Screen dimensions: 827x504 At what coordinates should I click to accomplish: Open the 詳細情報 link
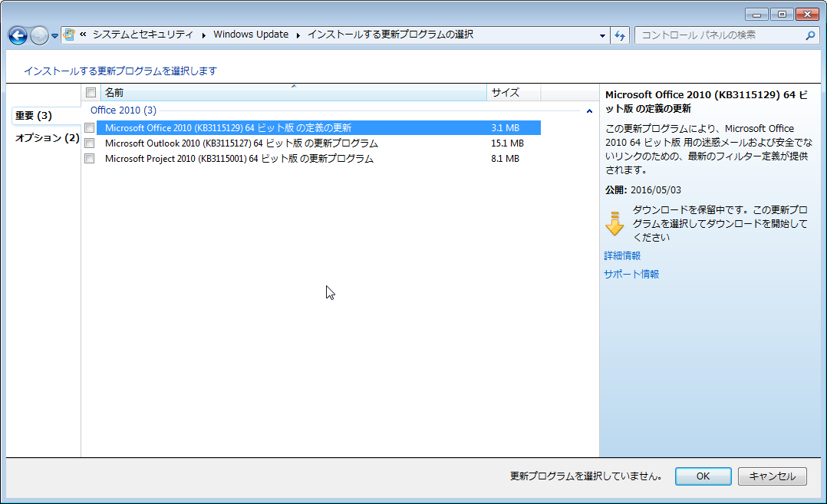(x=622, y=255)
